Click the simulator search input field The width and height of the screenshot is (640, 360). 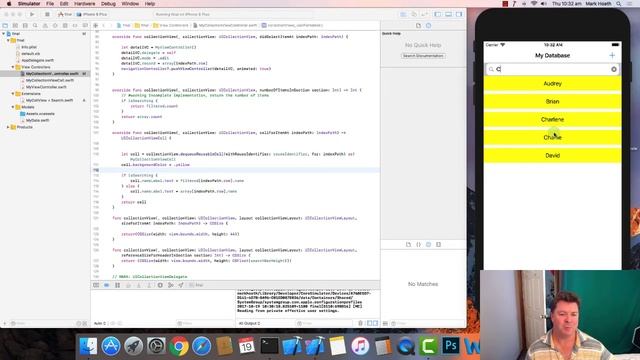coord(553,69)
